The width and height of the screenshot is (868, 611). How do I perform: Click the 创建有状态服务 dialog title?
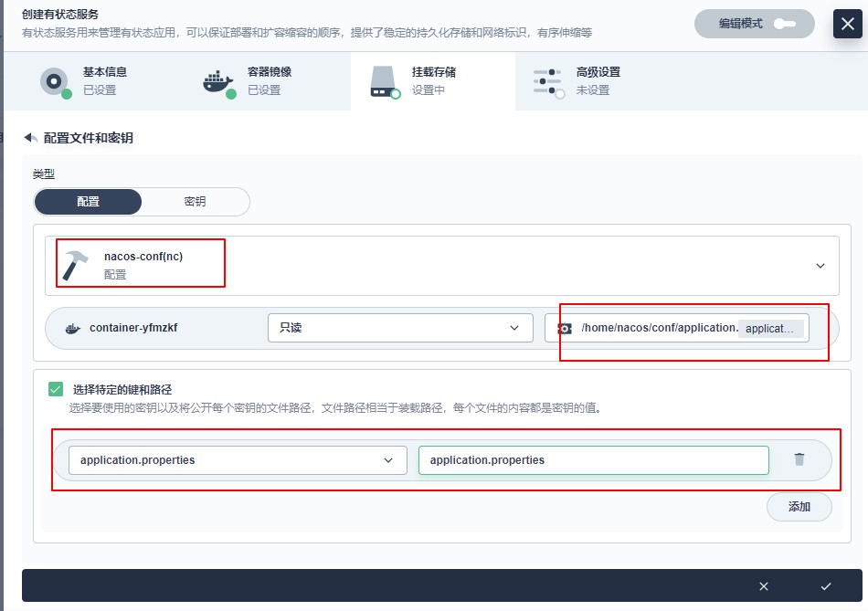[60, 15]
